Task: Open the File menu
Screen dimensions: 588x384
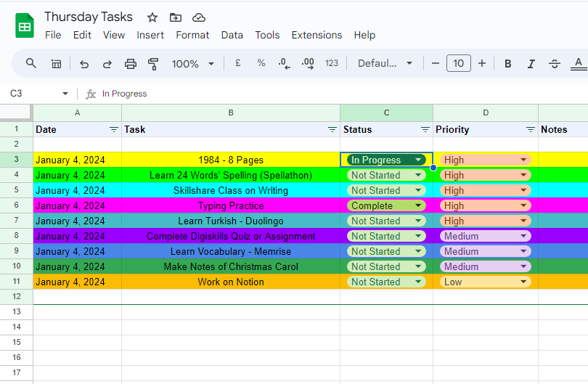Action: pyautogui.click(x=53, y=35)
